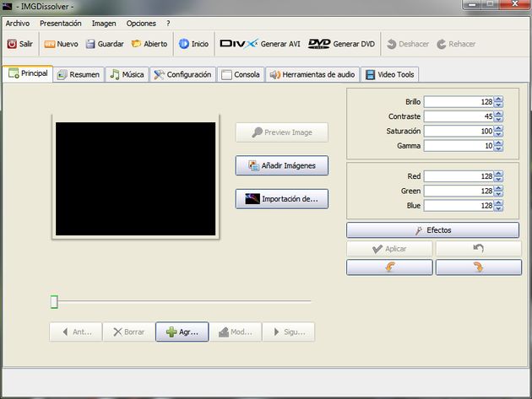Click the black image preview area
This screenshot has width=532, height=399.
[135, 179]
